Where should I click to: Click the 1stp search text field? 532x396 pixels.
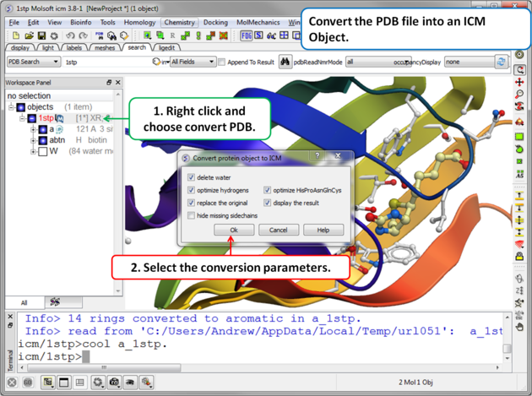pos(106,62)
